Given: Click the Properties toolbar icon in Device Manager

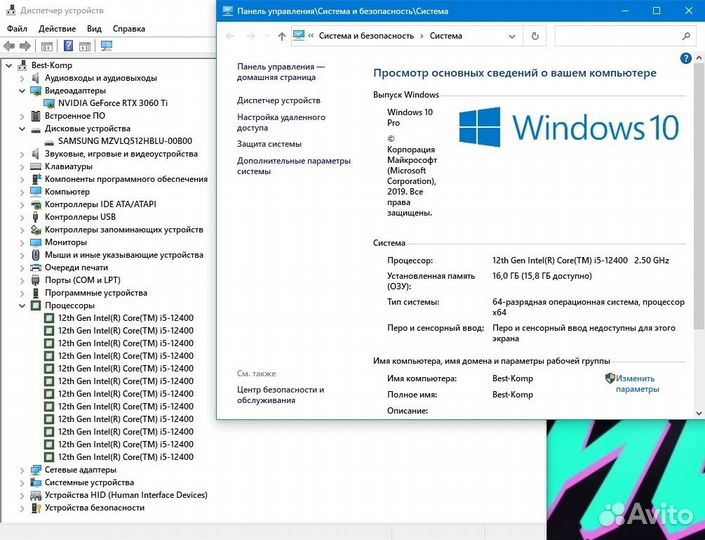Looking at the screenshot, I should click(x=47, y=46).
